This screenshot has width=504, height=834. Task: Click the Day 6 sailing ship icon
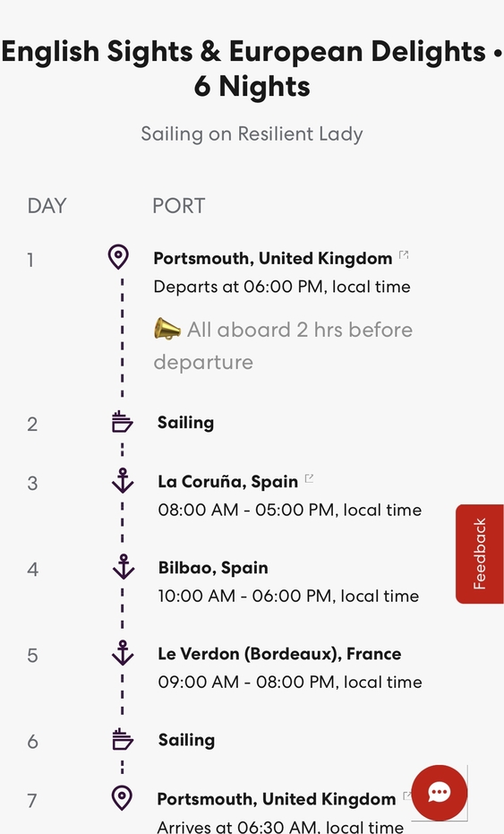[123, 739]
